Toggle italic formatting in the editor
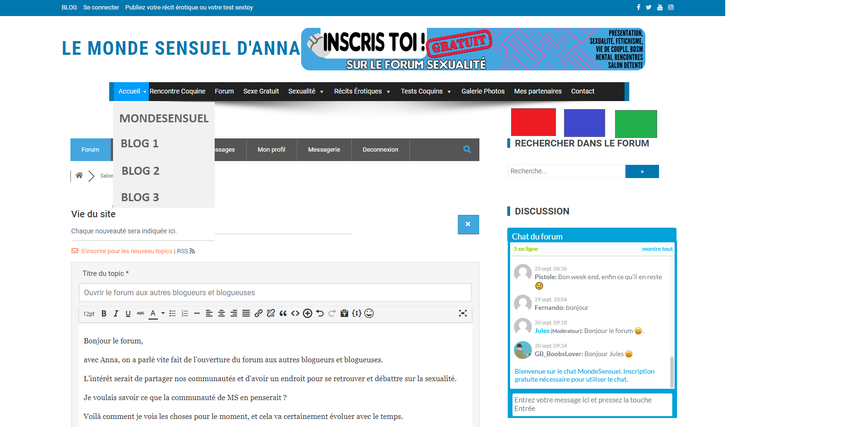The image size is (868, 427). [116, 314]
